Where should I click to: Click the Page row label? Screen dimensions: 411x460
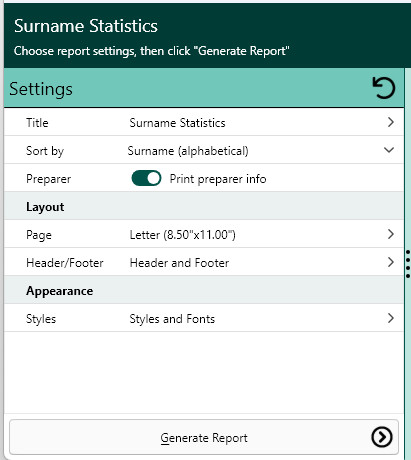[39, 235]
